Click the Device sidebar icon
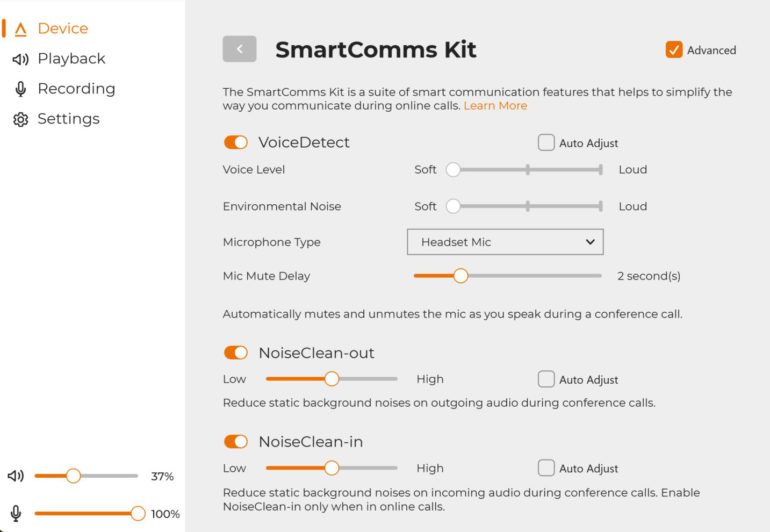The height and width of the screenshot is (532, 770). 21,29
